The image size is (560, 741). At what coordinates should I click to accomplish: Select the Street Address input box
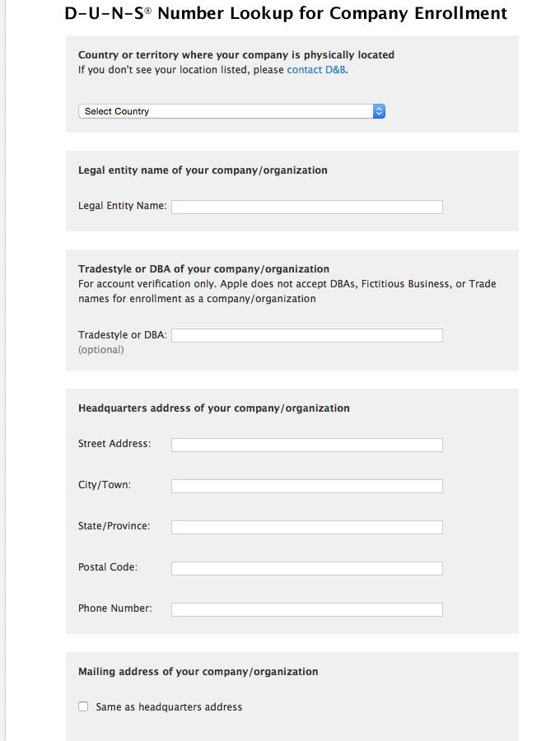(x=306, y=445)
